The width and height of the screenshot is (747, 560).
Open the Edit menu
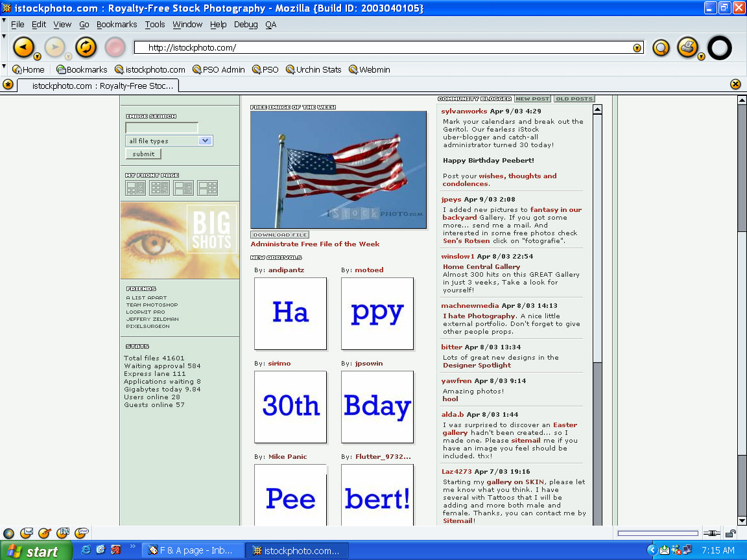point(39,24)
